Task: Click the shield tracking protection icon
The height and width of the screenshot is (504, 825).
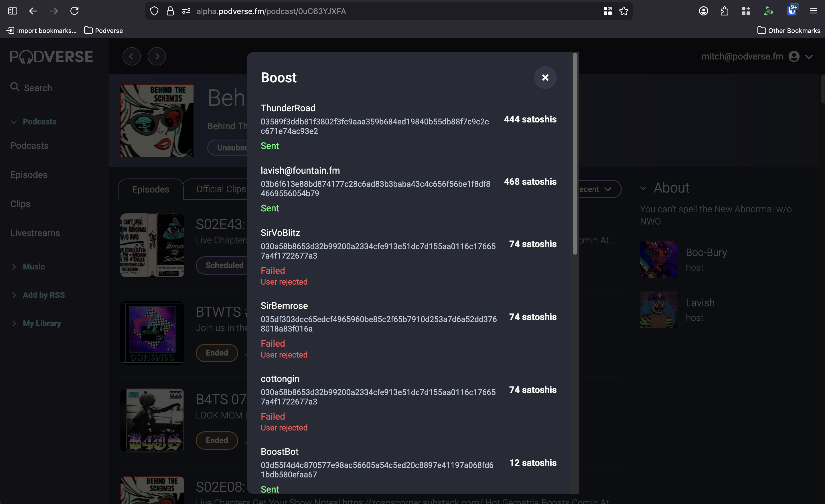Action: (x=154, y=11)
